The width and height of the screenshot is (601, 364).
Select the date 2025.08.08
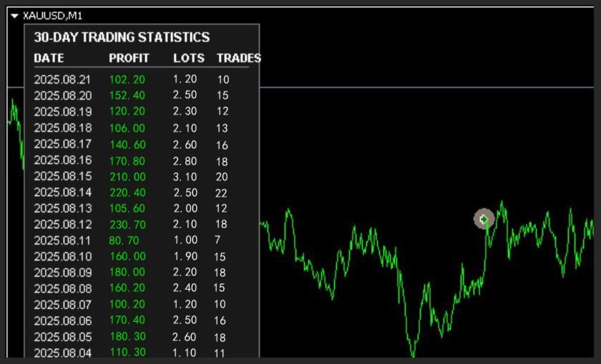coord(63,288)
